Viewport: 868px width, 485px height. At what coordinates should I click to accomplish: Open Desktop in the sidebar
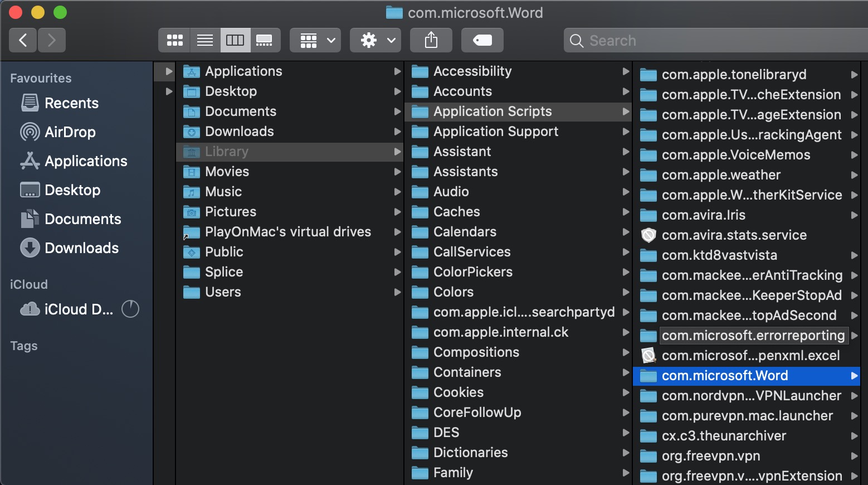pyautogui.click(x=60, y=190)
